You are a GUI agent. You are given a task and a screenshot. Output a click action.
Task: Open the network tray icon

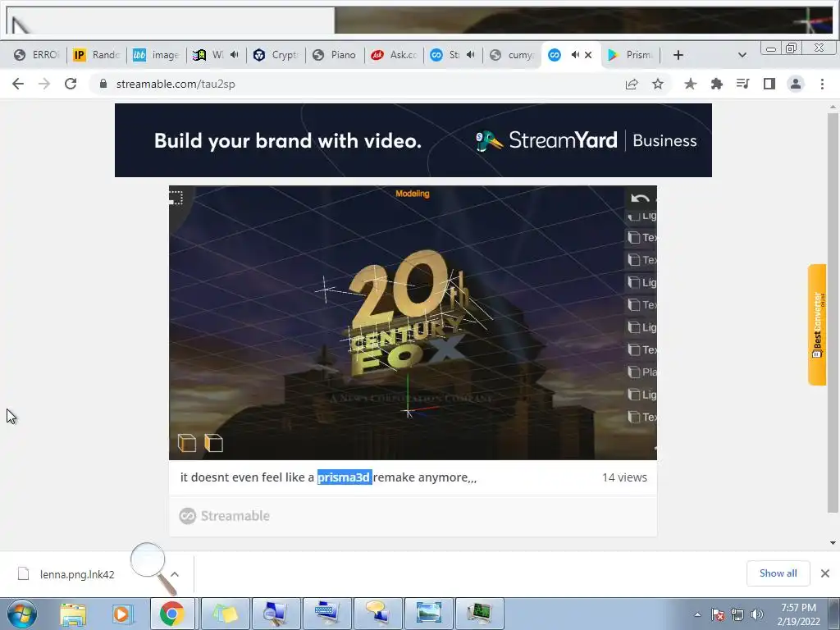tap(737, 614)
